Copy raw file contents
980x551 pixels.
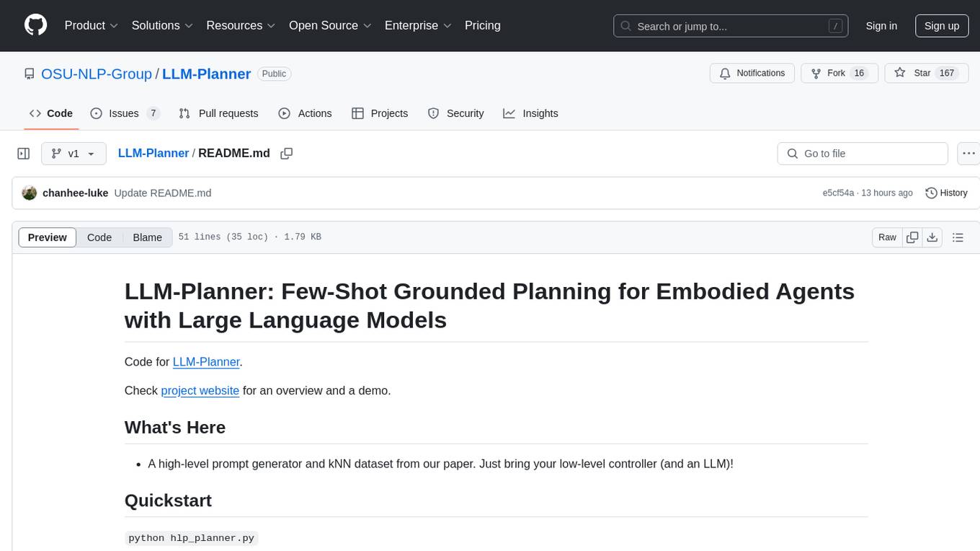912,237
